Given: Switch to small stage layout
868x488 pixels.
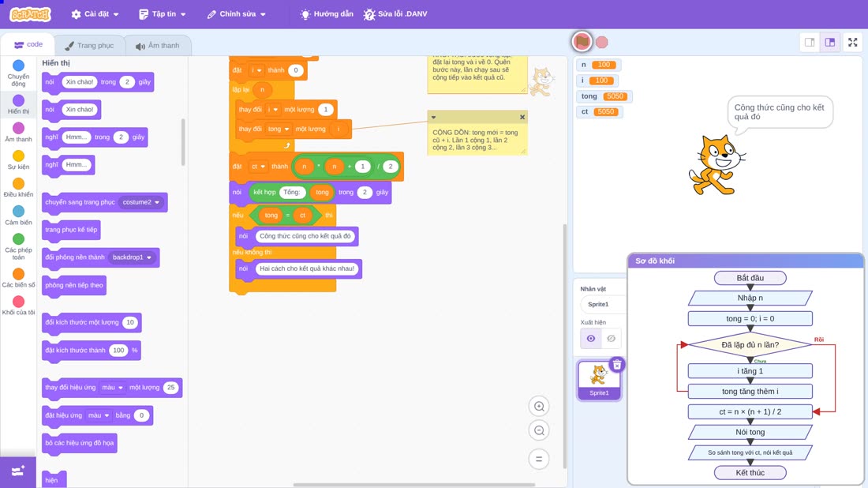Looking at the screenshot, I should pos(810,42).
